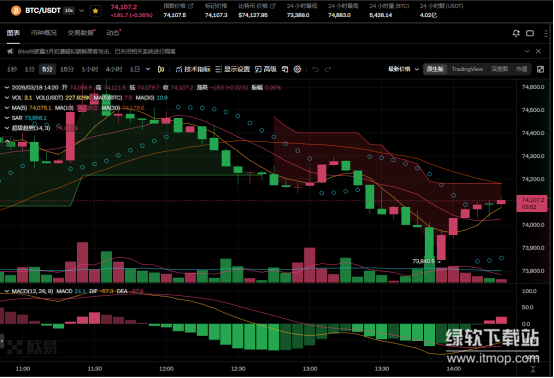
Task: Click the 74,000.0 price axis label
Action: [x=533, y=225]
